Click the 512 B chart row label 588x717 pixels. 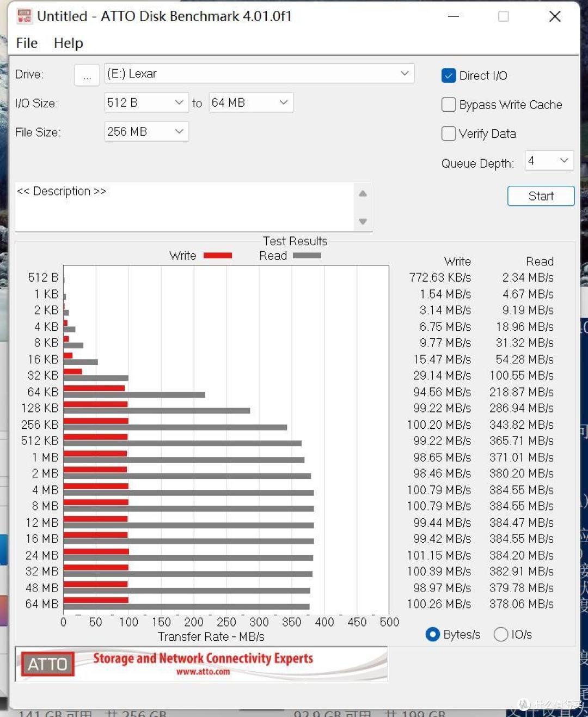[x=43, y=278]
